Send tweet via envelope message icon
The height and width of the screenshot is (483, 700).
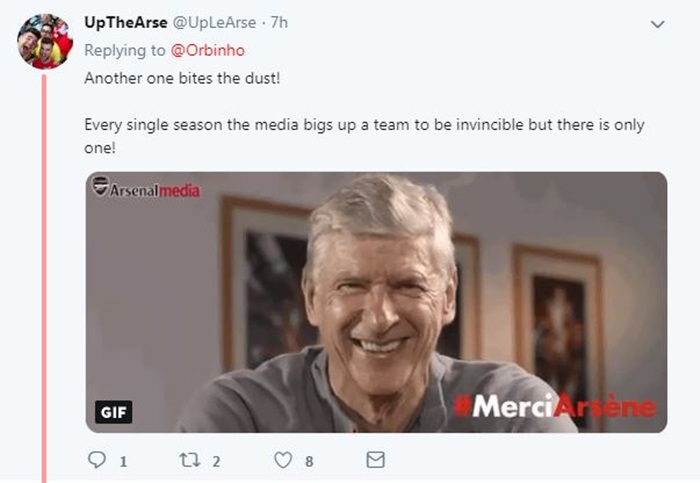click(x=375, y=460)
